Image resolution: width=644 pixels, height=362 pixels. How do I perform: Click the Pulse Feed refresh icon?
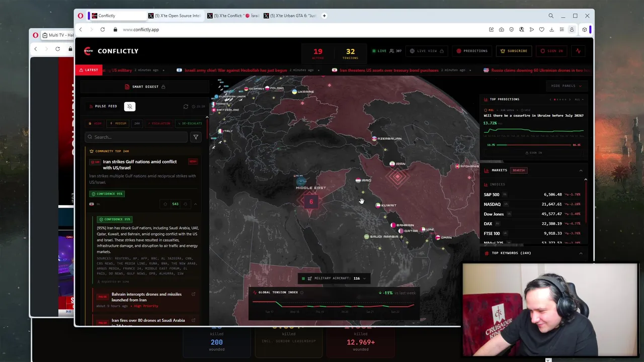[186, 107]
